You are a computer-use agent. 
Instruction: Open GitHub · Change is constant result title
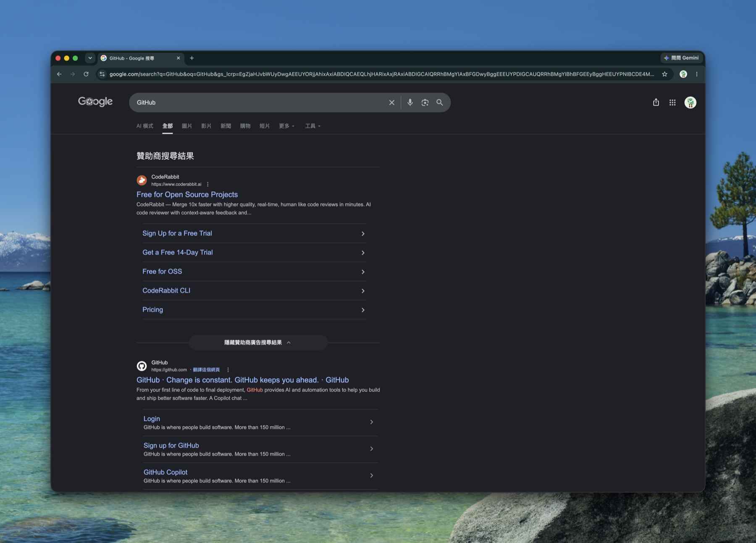point(242,380)
